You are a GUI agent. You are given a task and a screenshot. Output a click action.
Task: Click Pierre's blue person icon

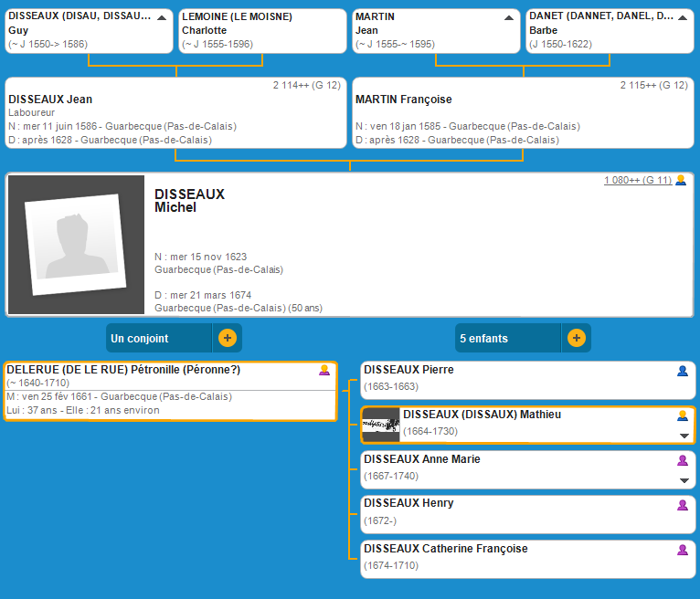click(682, 371)
